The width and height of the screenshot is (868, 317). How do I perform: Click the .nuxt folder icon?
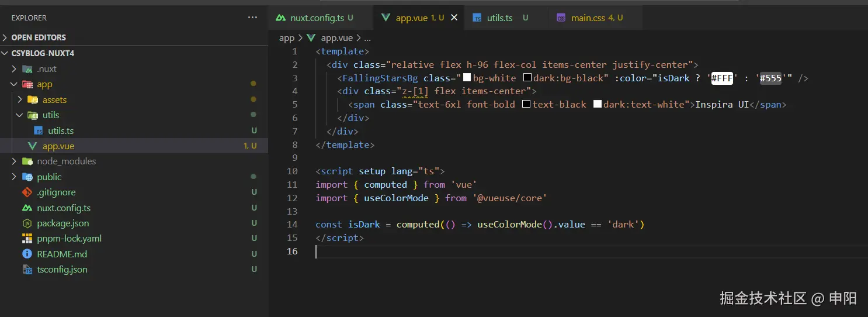point(27,69)
